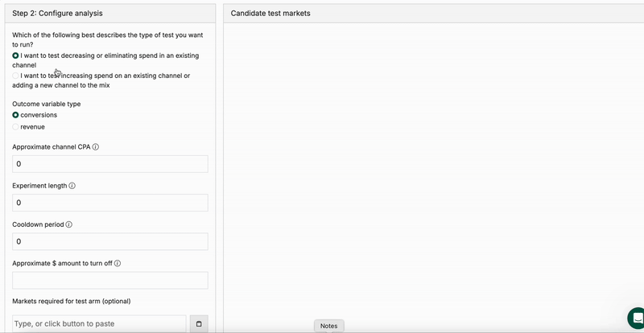Select the decreasing or eliminating spend option
The height and width of the screenshot is (333, 644).
tap(16, 55)
